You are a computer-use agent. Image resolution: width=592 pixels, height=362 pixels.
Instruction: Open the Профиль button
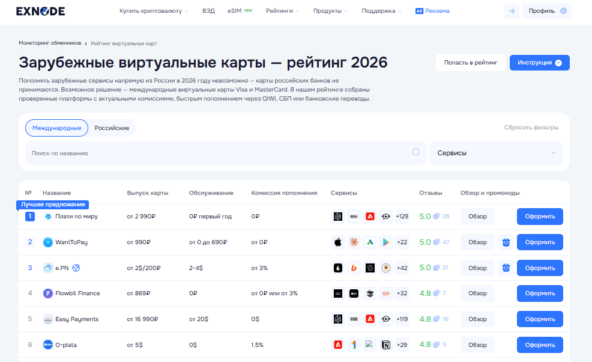coord(547,11)
